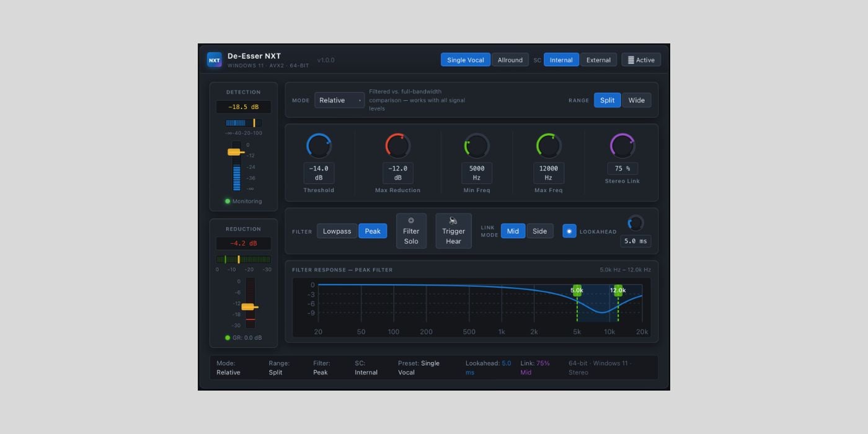Open the Mode dropdown showing Relative
Screen dimensions: 868x434
point(339,100)
